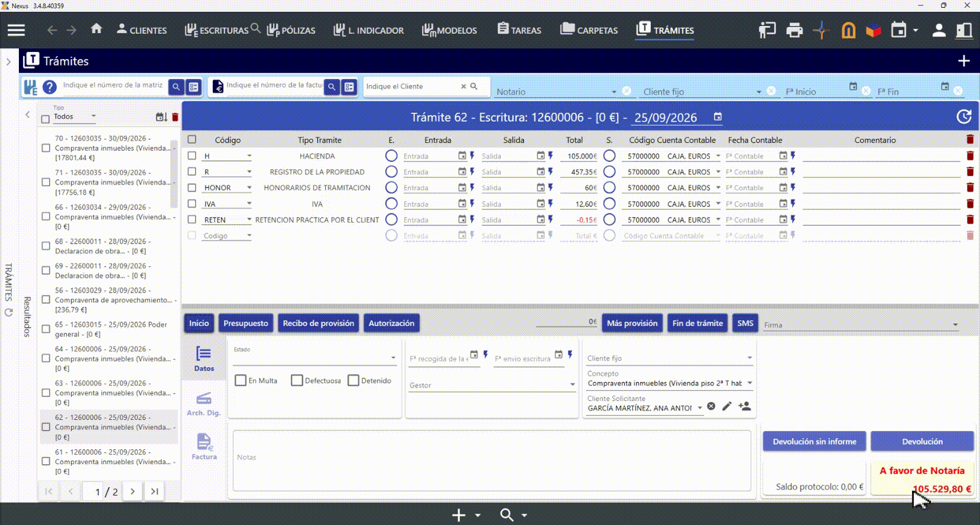Delete selected trámites red trash icon

point(175,117)
